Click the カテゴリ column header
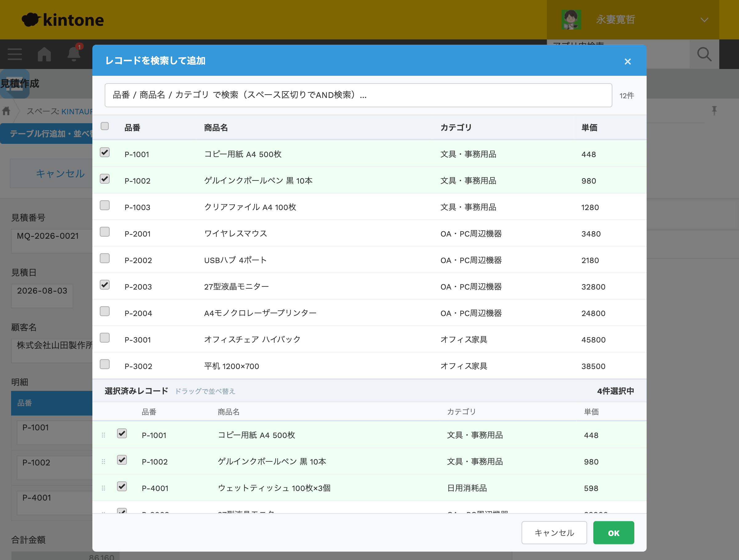Image resolution: width=739 pixels, height=560 pixels. 456,128
